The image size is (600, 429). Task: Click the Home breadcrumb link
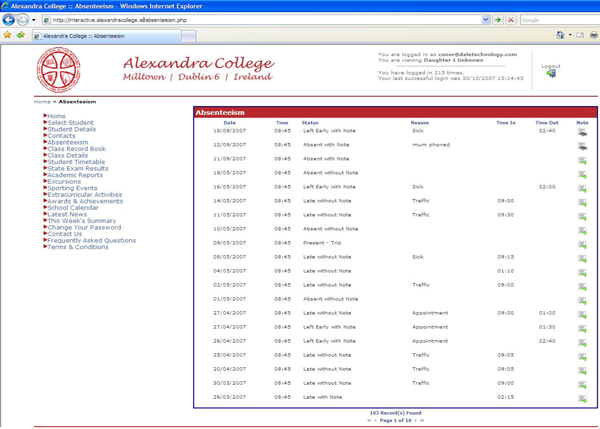(x=42, y=102)
